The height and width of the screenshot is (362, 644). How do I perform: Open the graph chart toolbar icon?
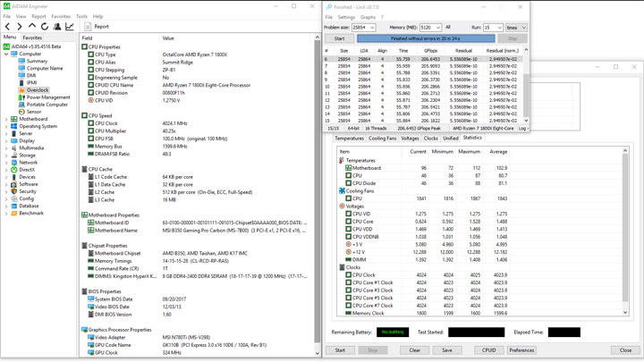[x=70, y=27]
